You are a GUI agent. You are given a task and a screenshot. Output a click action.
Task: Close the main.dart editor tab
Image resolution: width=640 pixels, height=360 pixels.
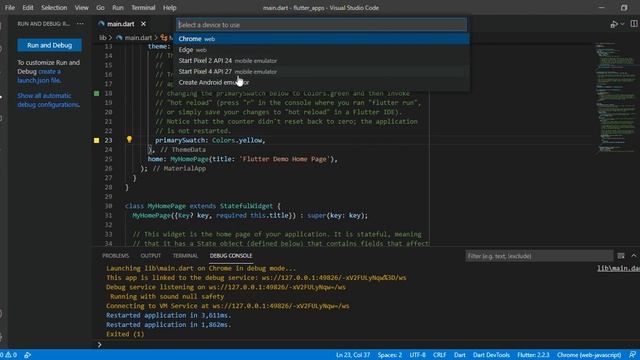click(x=143, y=24)
